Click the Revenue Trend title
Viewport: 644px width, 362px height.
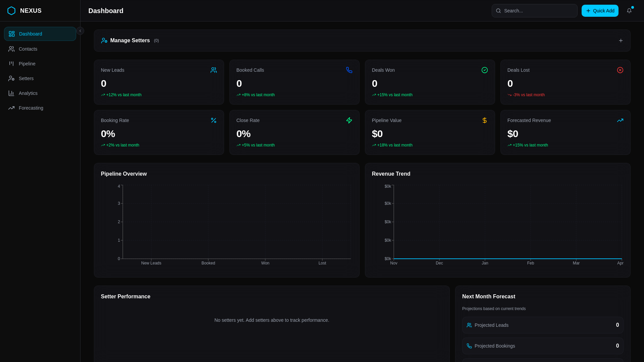tap(391, 174)
